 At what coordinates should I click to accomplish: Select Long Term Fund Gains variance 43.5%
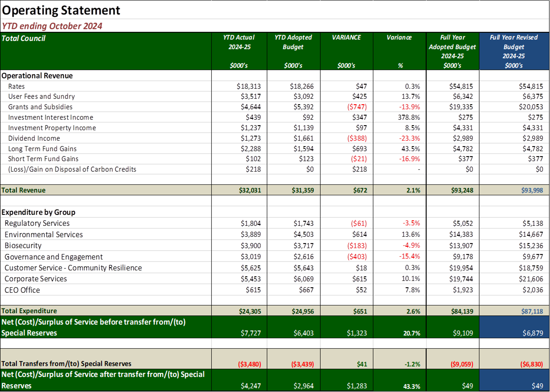pos(410,149)
